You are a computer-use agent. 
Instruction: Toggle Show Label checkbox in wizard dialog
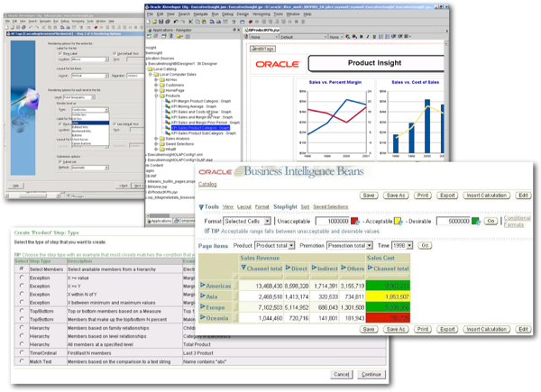(60, 53)
